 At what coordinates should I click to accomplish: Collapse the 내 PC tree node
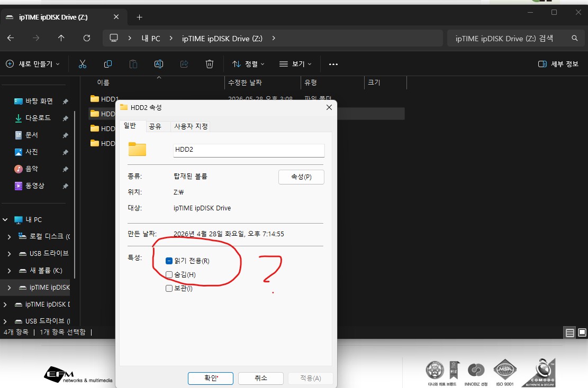click(x=5, y=220)
